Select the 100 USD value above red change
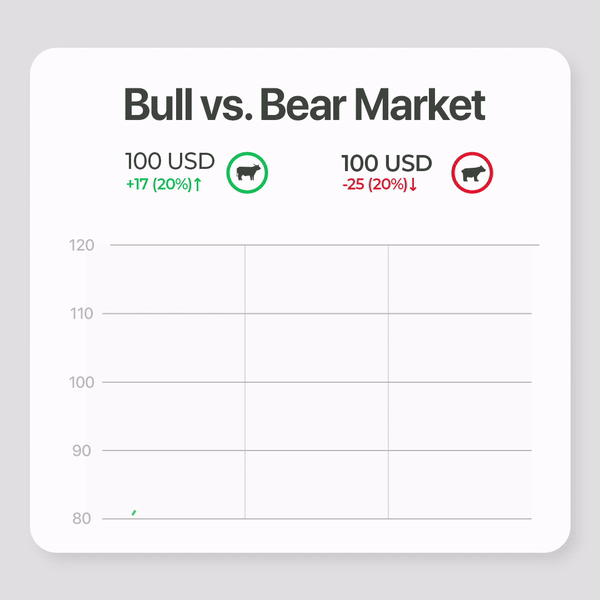The height and width of the screenshot is (600, 600). 386,163
